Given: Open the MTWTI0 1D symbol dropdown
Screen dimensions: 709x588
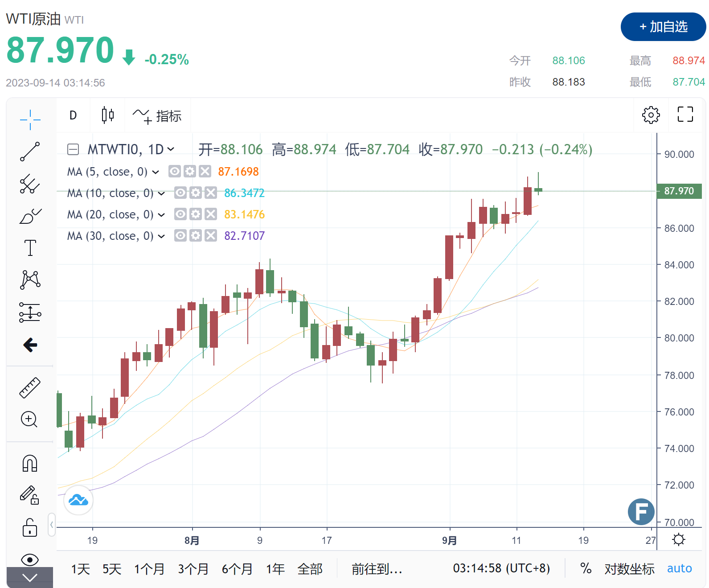Looking at the screenshot, I should pyautogui.click(x=171, y=149).
